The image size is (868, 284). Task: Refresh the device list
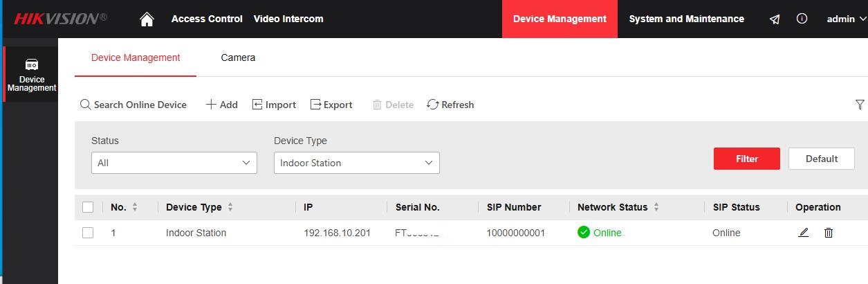click(x=450, y=105)
